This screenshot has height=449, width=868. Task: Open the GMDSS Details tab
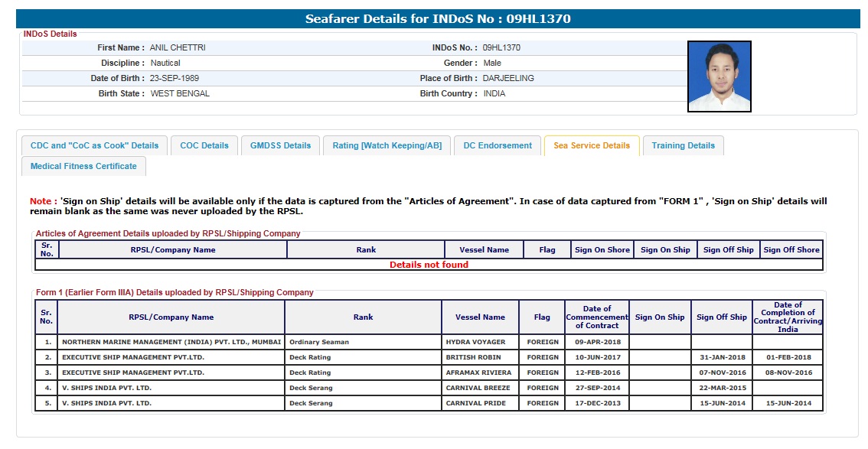click(280, 145)
